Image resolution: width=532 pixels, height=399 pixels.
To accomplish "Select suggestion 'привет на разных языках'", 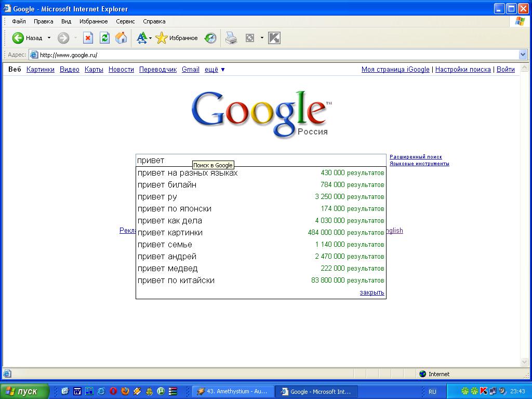I will click(x=261, y=173).
